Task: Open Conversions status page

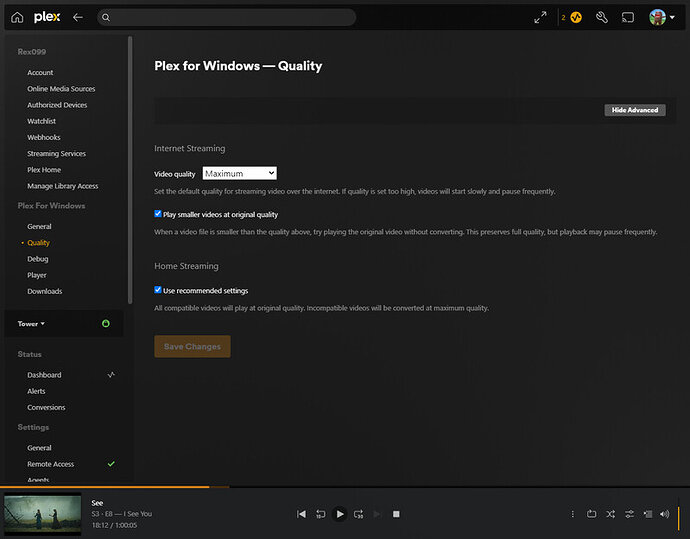Action: tap(46, 408)
